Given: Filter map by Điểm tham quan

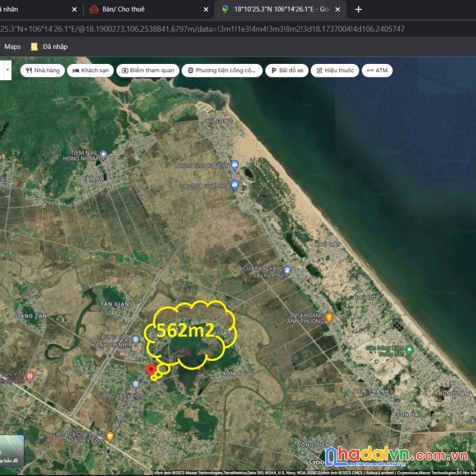Looking at the screenshot, I should coord(148,71).
